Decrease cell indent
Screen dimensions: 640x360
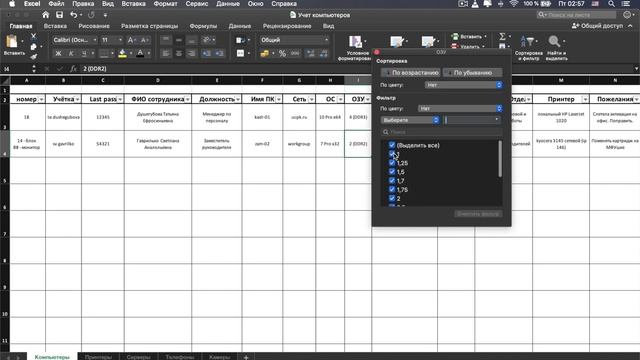pyautogui.click(x=206, y=53)
